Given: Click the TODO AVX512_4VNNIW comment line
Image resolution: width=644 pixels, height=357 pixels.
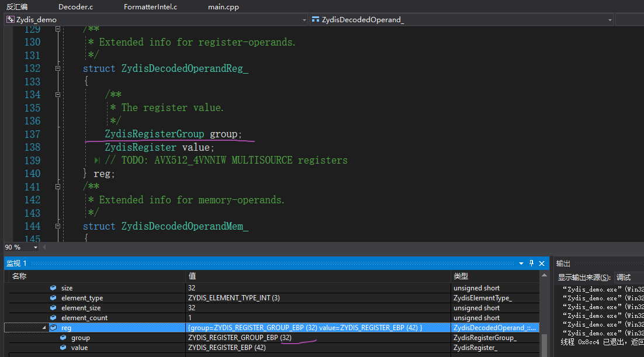Looking at the screenshot, I should pyautogui.click(x=226, y=161).
